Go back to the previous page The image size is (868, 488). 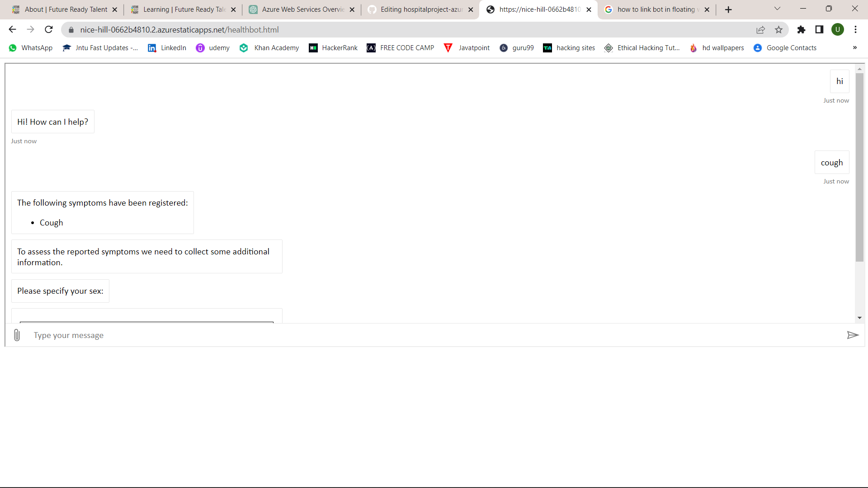click(12, 30)
